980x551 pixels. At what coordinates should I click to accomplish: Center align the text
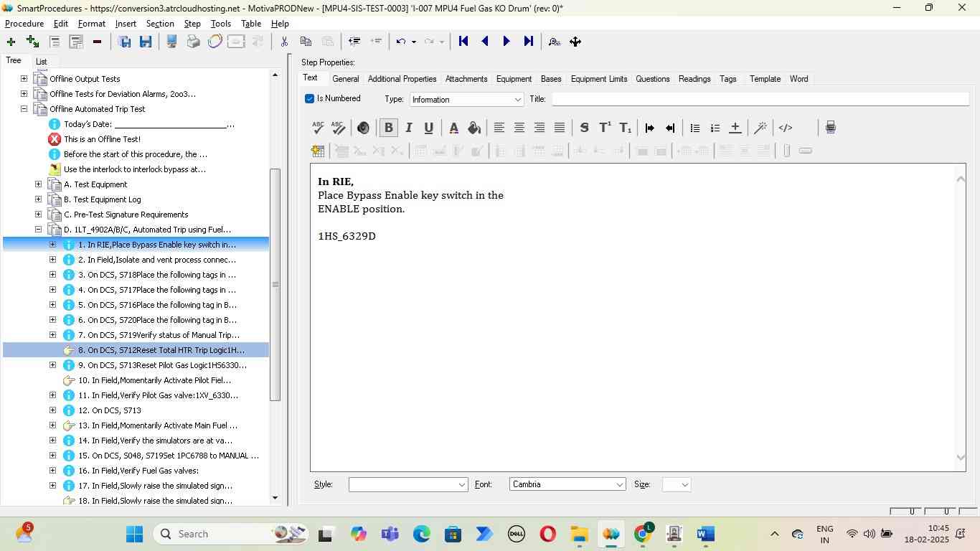pos(519,128)
